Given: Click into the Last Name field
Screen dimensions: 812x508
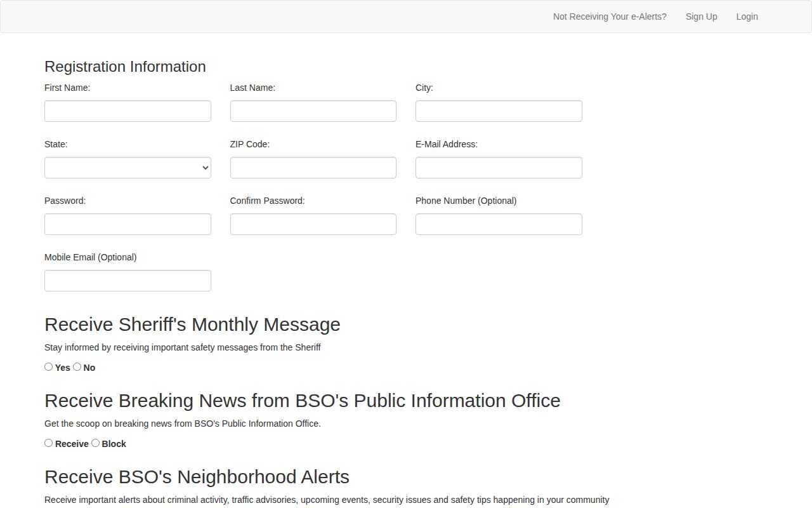Looking at the screenshot, I should (x=313, y=111).
